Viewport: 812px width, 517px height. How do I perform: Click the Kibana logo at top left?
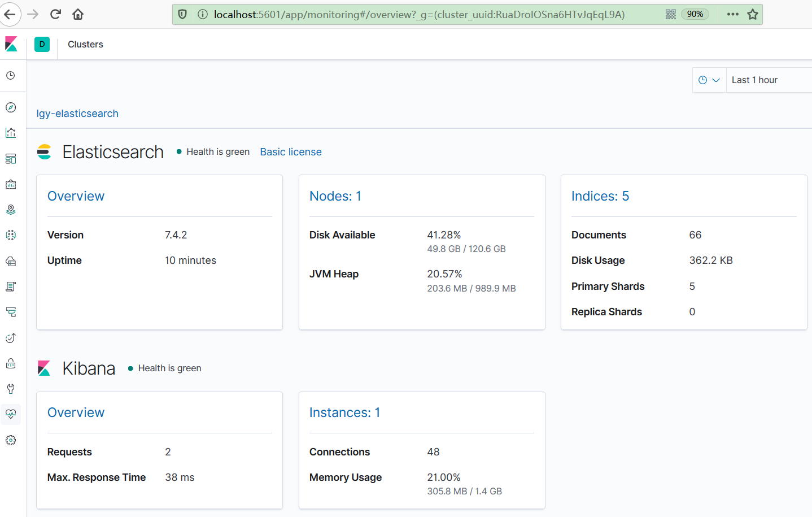point(11,44)
